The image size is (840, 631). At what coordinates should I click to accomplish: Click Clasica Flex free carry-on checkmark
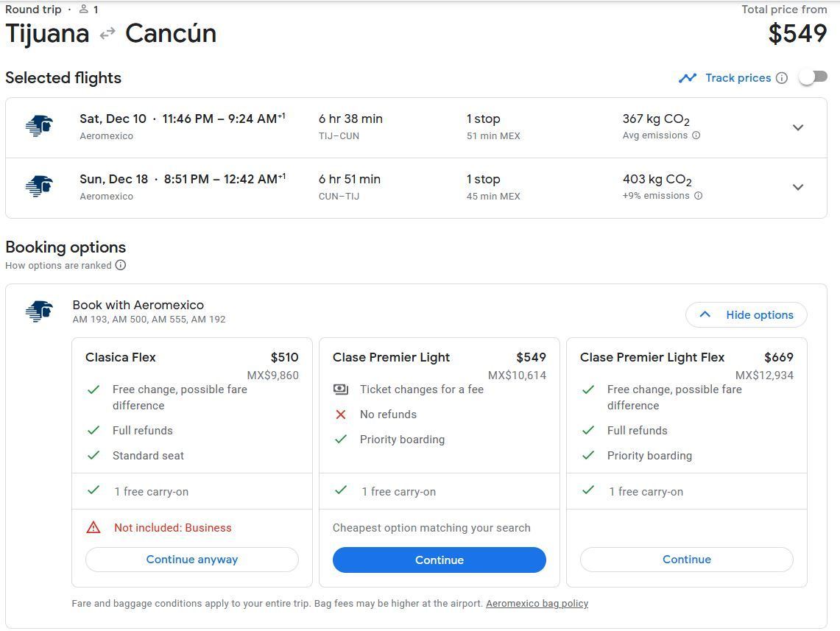coord(93,490)
